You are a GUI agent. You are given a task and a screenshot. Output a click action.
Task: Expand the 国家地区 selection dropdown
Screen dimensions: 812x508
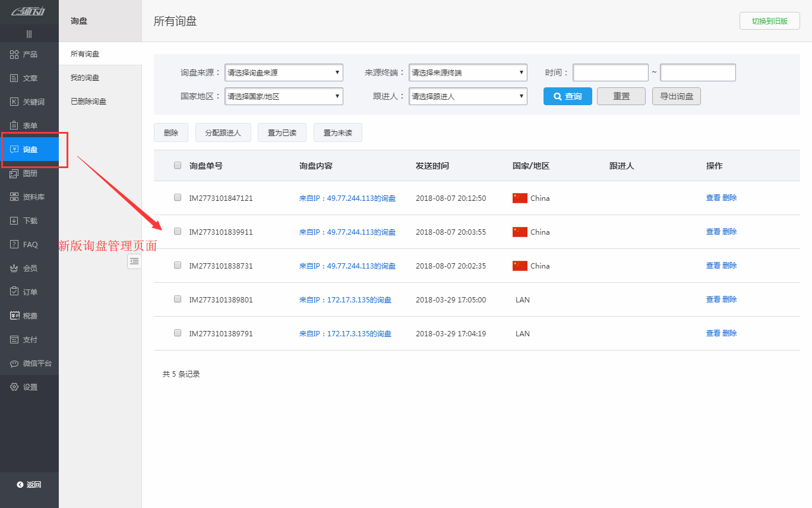point(283,96)
